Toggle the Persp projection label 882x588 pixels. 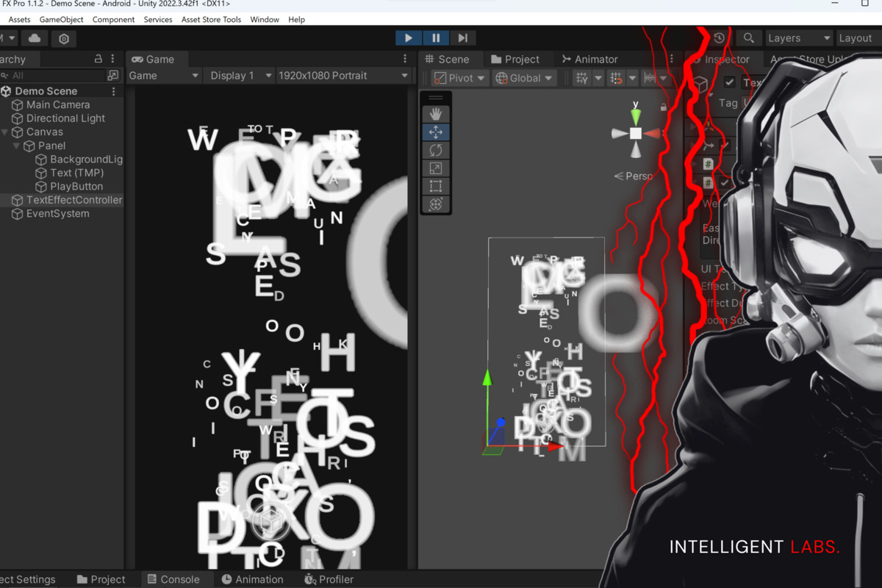pos(634,176)
